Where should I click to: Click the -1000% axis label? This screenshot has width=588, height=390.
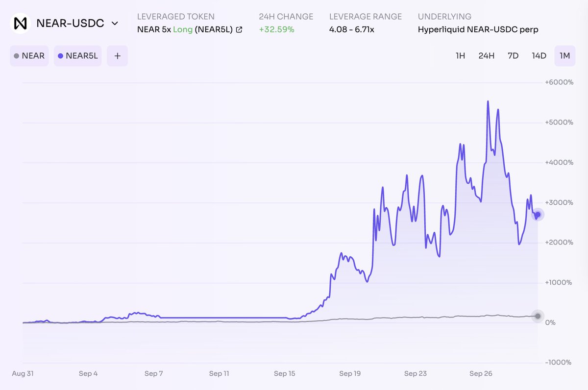click(x=559, y=363)
